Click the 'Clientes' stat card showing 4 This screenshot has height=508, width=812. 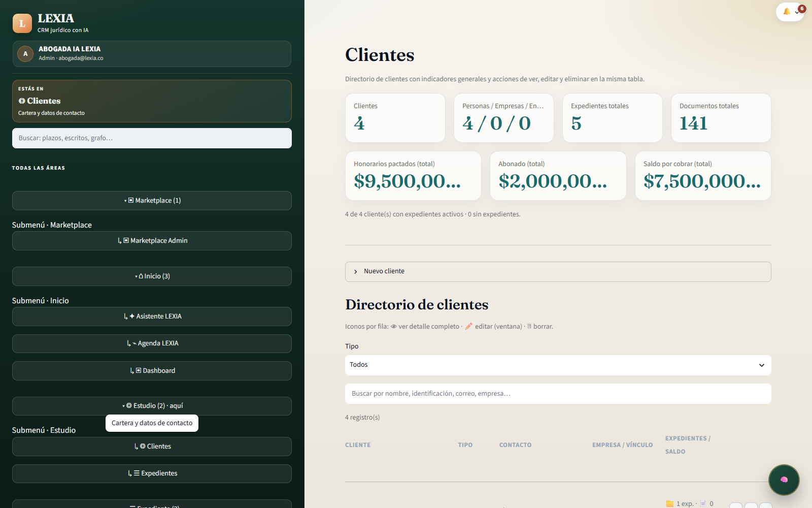[395, 118]
